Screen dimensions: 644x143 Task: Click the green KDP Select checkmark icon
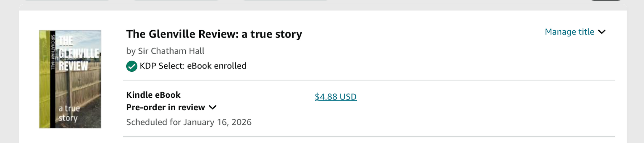click(x=132, y=66)
